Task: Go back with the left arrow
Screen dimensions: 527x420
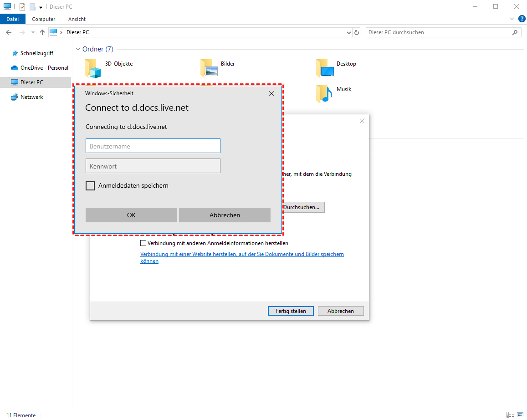Action: [9, 32]
